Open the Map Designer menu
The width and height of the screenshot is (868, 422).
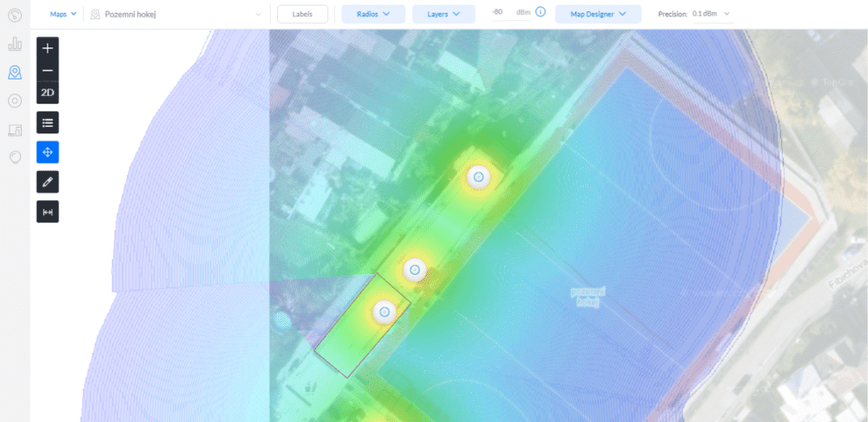[598, 14]
